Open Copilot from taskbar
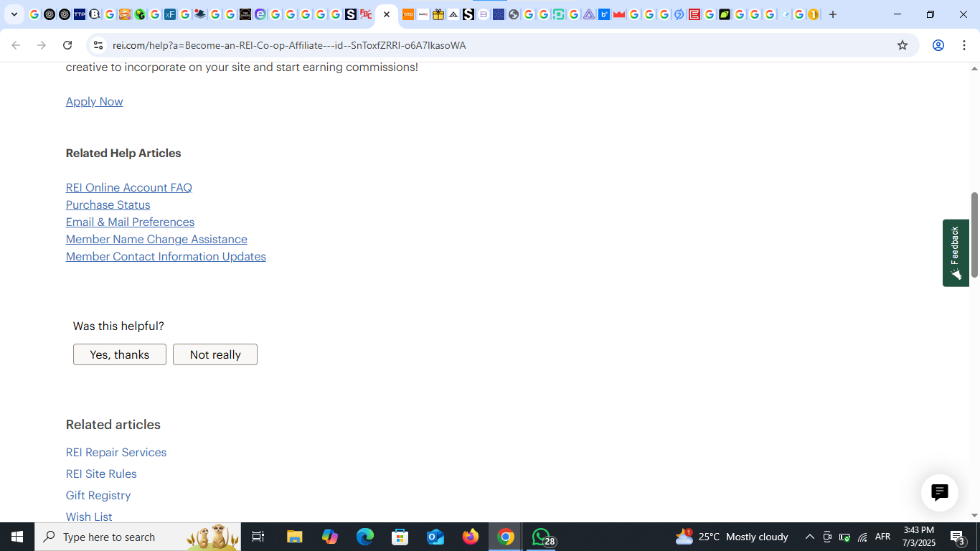Screen dimensions: 980x551 tap(330, 537)
